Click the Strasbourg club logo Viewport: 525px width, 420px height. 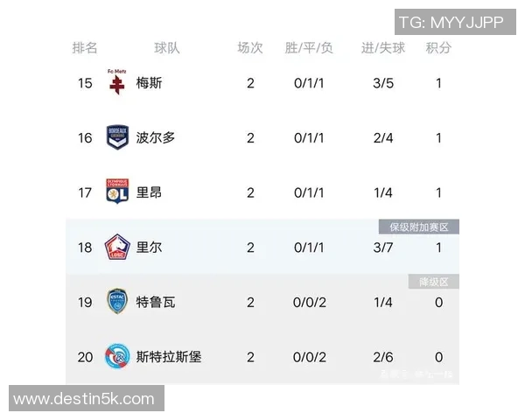117,356
